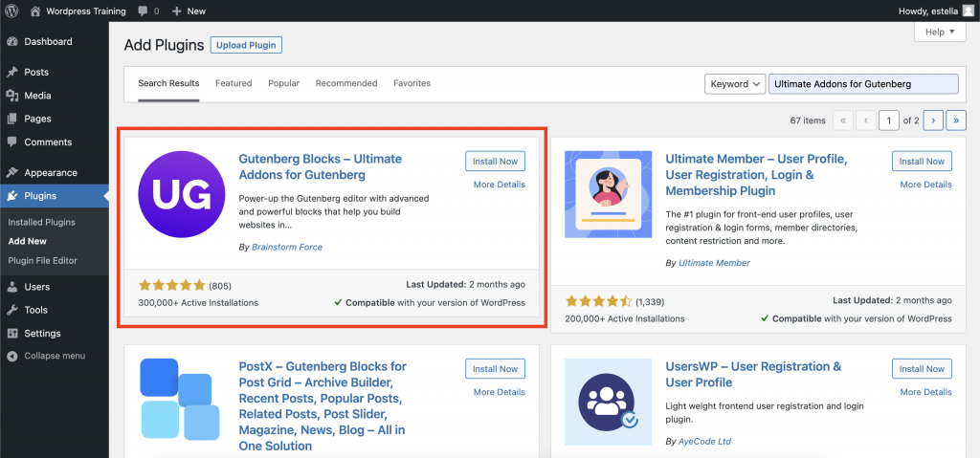980x458 pixels.
Task: Open the Keyword search type dropdown
Action: click(x=735, y=84)
